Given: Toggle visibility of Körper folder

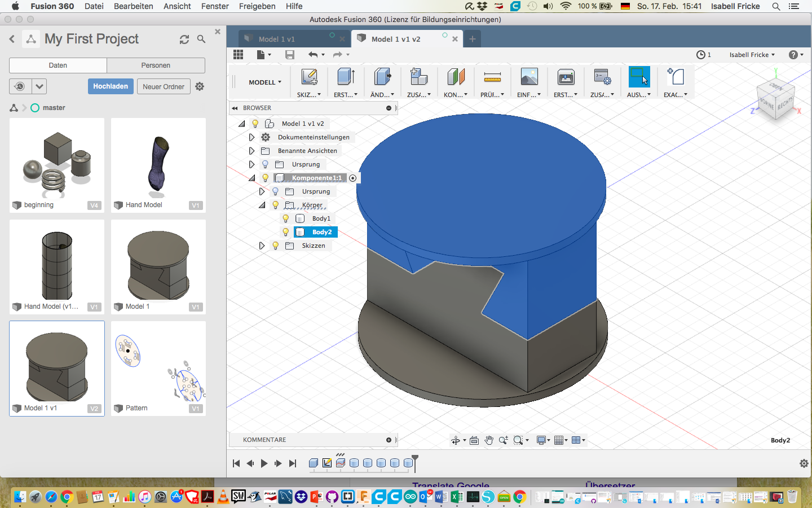Looking at the screenshot, I should point(276,205).
